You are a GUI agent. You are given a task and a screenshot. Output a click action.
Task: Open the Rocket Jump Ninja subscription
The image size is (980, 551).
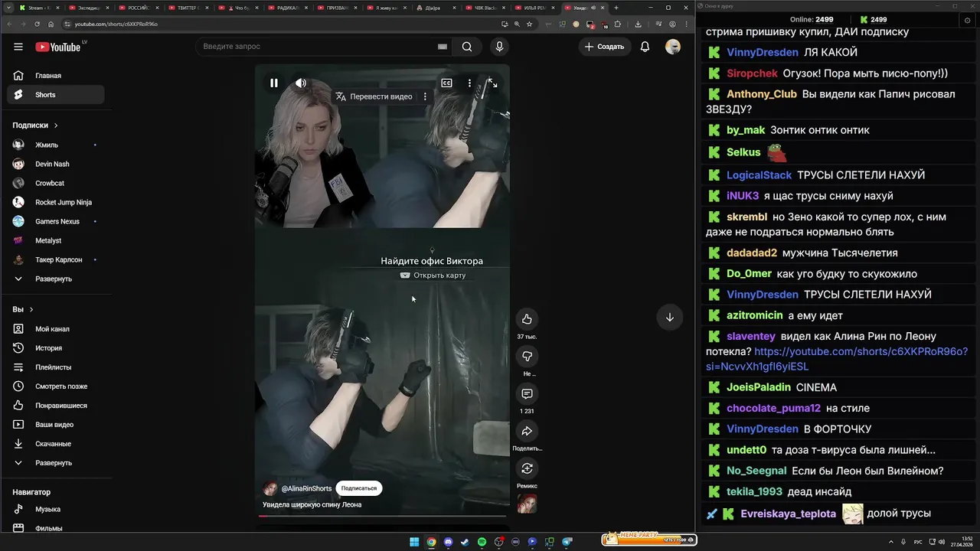56,202
